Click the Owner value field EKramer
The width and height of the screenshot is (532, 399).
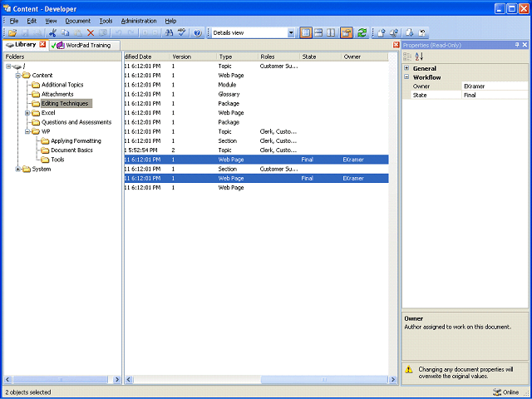(495, 86)
